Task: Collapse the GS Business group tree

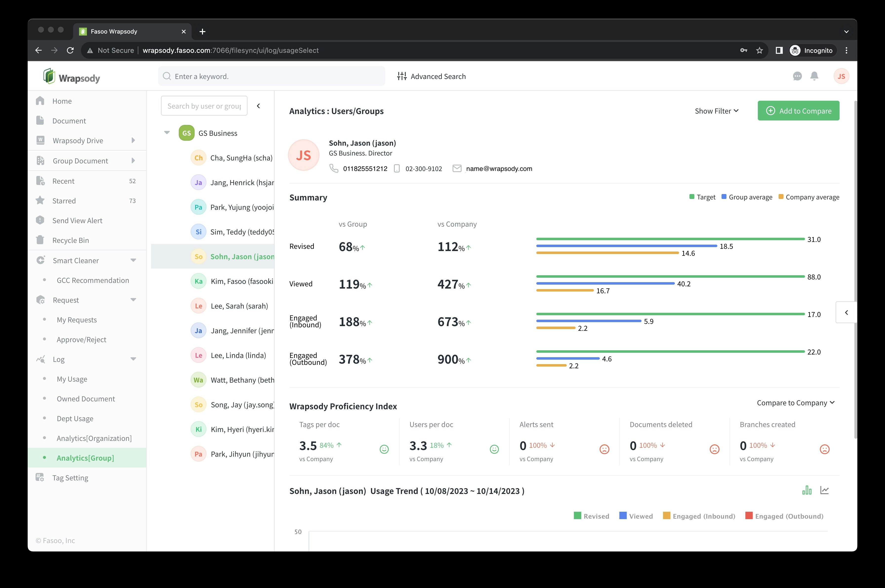Action: point(167,133)
